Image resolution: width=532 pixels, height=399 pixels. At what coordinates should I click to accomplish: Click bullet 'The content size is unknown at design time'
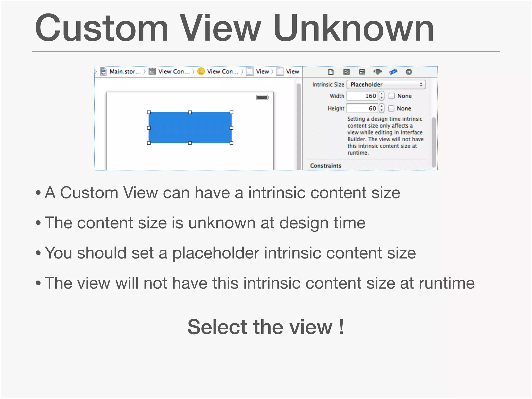pos(205,223)
